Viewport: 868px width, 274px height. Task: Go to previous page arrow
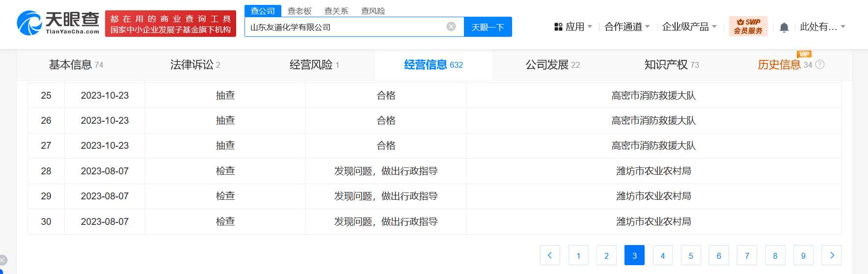click(x=550, y=255)
